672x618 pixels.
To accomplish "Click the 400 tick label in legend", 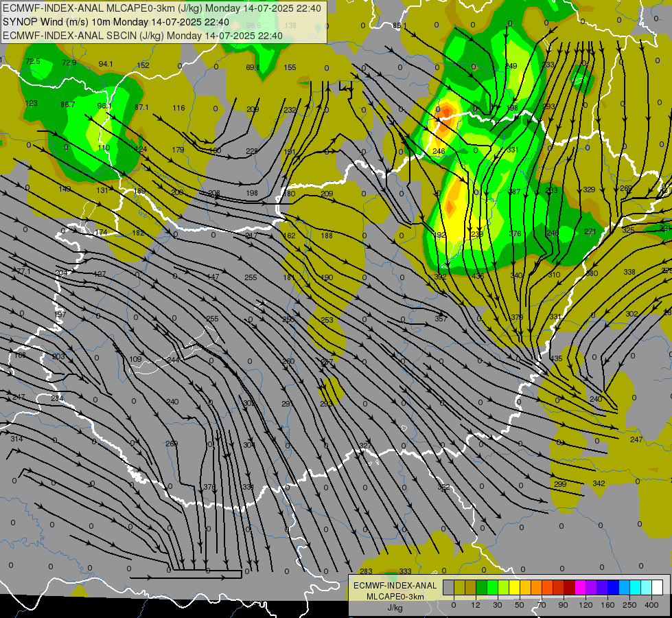I will [651, 605].
